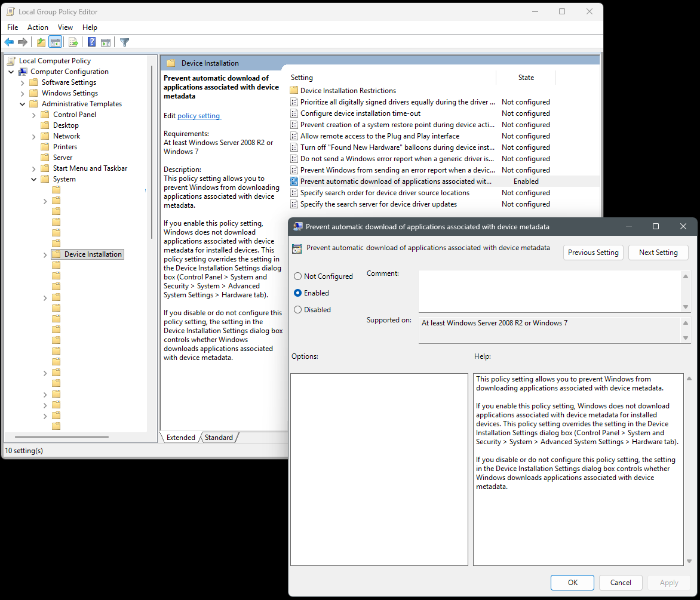This screenshot has width=700, height=600.
Task: Click inside the Comment text field
Action: click(549, 291)
